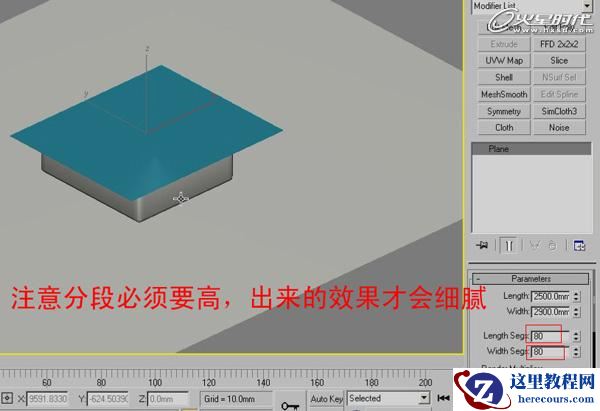Click frame 160 on the time slider ruler
The height and width of the screenshot is (411, 600).
[317, 382]
